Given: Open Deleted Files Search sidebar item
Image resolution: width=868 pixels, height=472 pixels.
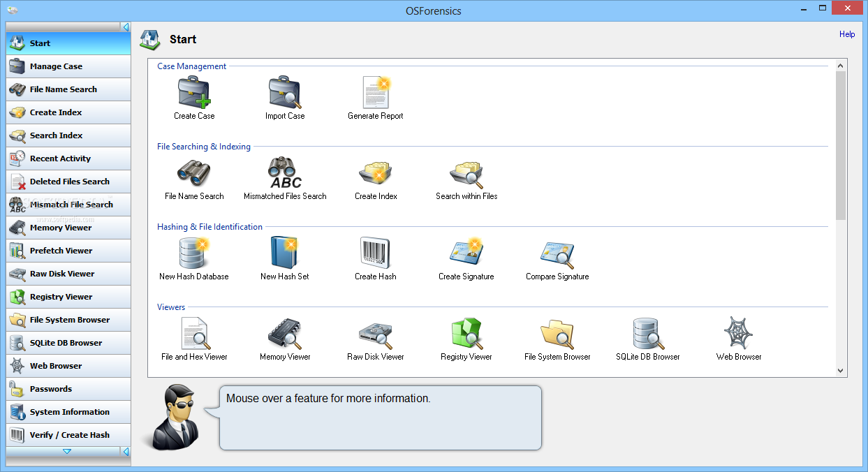Looking at the screenshot, I should tap(68, 182).
